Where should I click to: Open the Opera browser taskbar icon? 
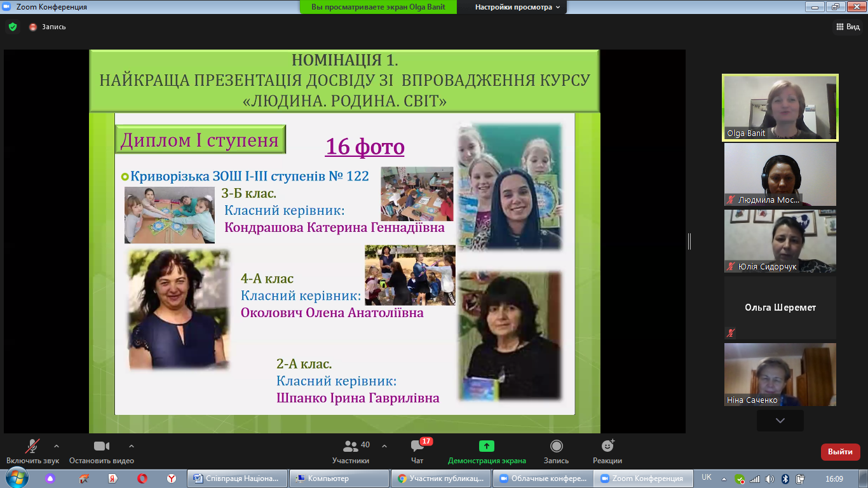[142, 478]
